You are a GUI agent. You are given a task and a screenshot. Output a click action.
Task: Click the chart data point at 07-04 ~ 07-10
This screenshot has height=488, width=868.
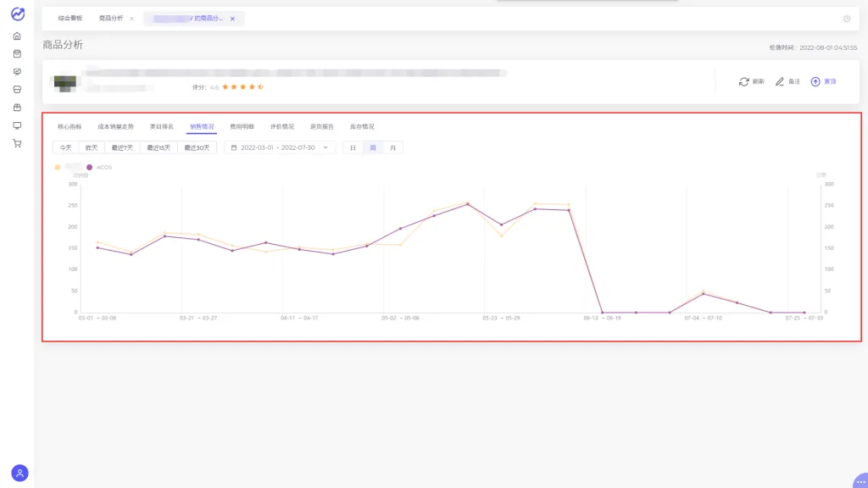point(703,294)
